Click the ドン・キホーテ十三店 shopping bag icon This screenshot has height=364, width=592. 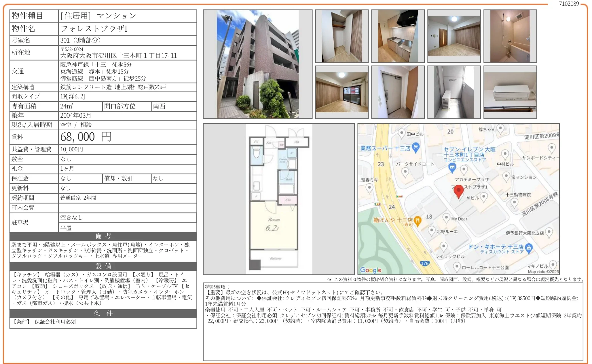point(529,247)
